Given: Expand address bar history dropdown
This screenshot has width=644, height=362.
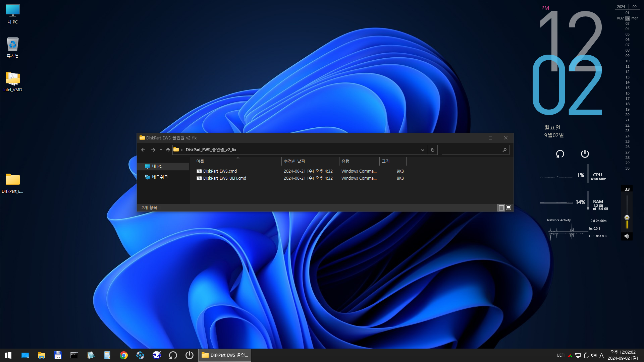Looking at the screenshot, I should coord(423,150).
